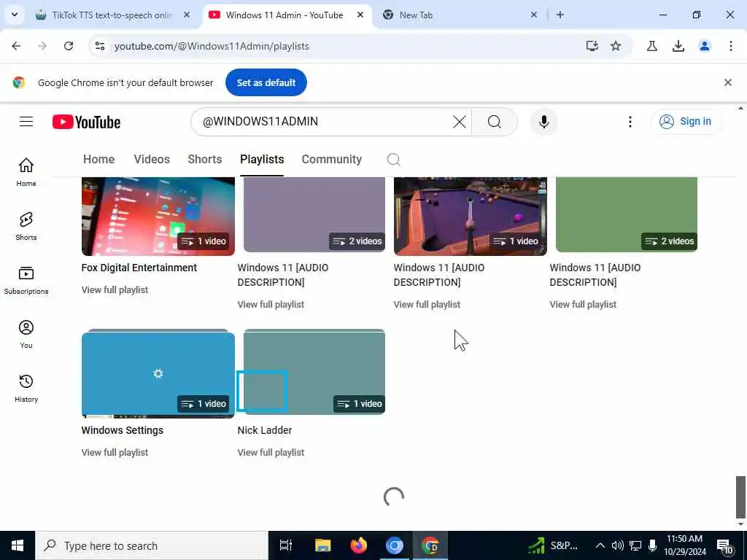The image size is (747, 560).
Task: Open the channel Community tab
Action: click(x=332, y=159)
